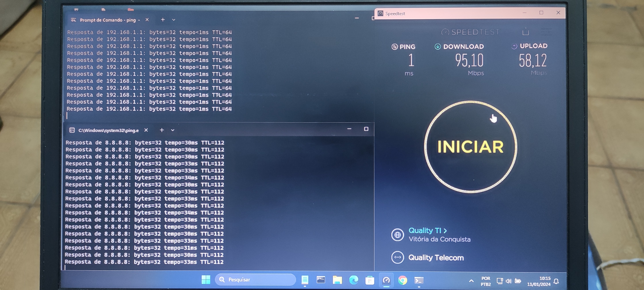Click the Speedtest share results icon
The height and width of the screenshot is (290, 644).
(x=526, y=32)
